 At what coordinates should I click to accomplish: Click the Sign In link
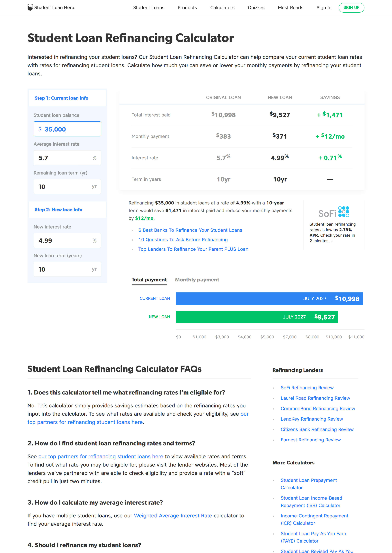324,8
